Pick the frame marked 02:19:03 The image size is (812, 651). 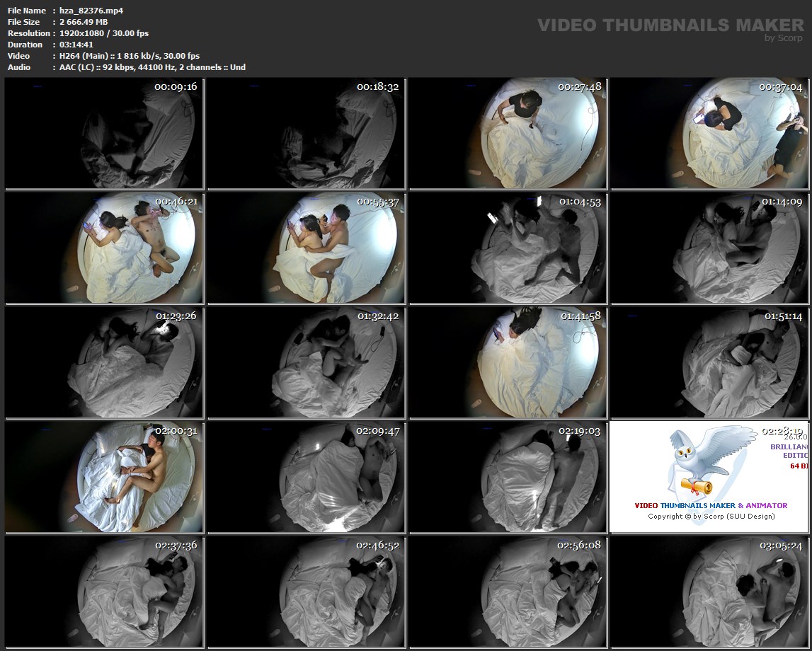(508, 477)
